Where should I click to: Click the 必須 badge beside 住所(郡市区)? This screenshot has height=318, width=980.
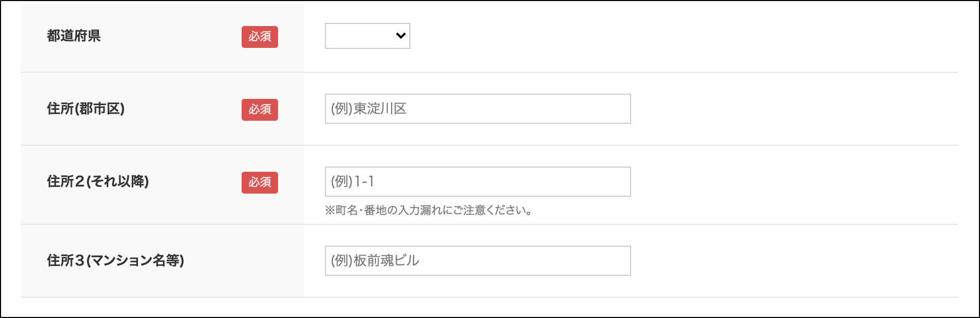click(x=260, y=109)
